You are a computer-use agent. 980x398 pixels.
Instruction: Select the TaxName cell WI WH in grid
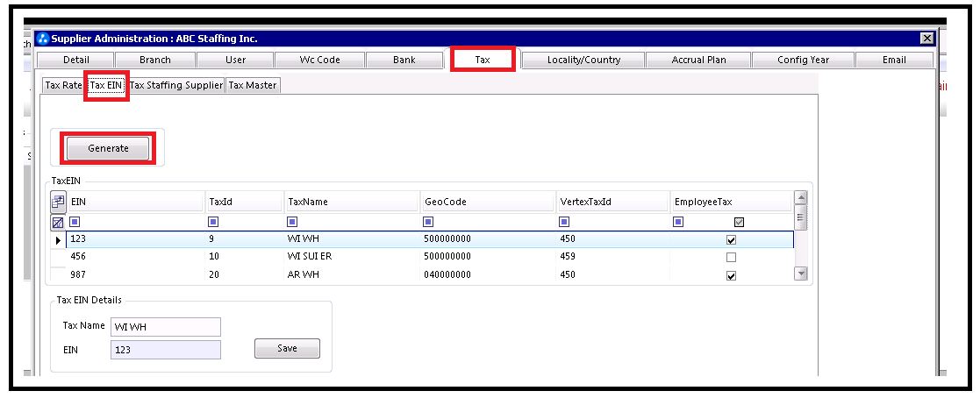pos(352,239)
